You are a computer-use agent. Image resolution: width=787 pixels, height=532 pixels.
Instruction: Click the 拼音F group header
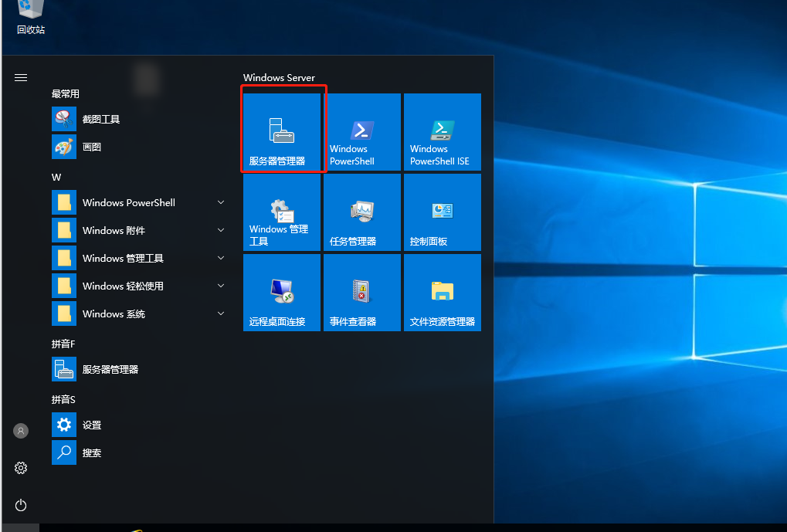(63, 344)
